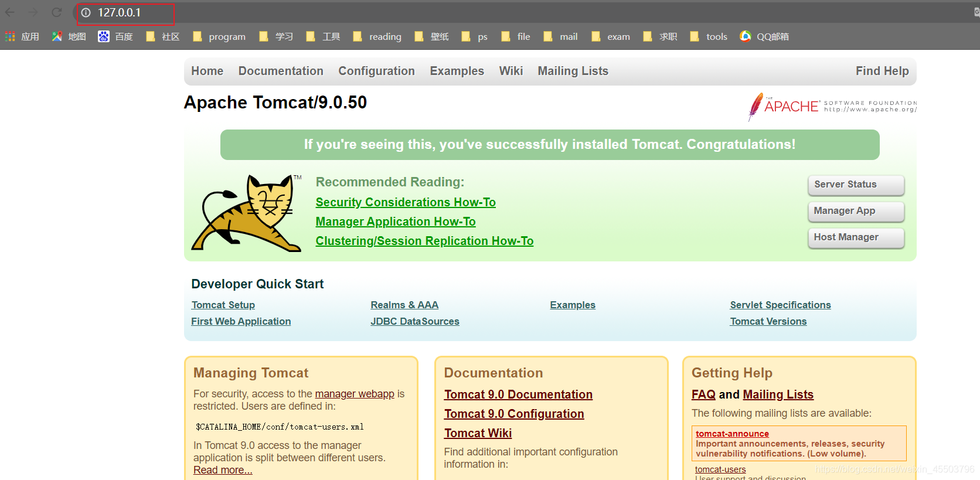
Task: Open the mail bookmark folder
Action: [560, 36]
